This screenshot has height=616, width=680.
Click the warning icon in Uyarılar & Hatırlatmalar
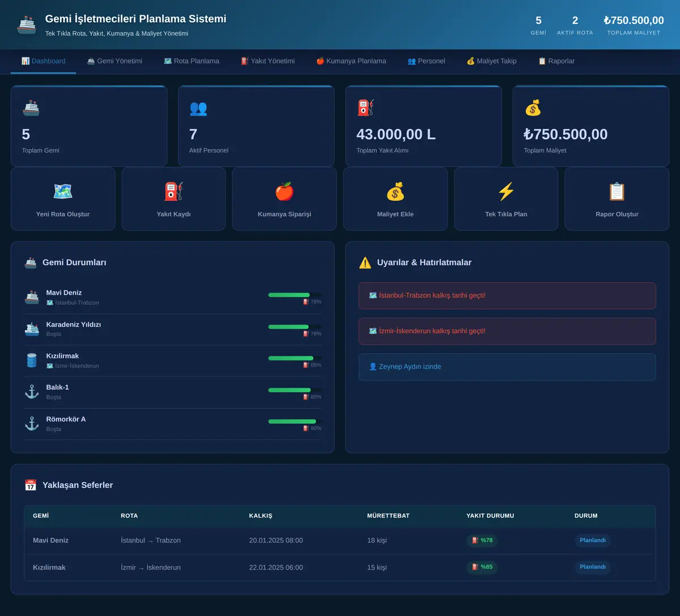(365, 262)
